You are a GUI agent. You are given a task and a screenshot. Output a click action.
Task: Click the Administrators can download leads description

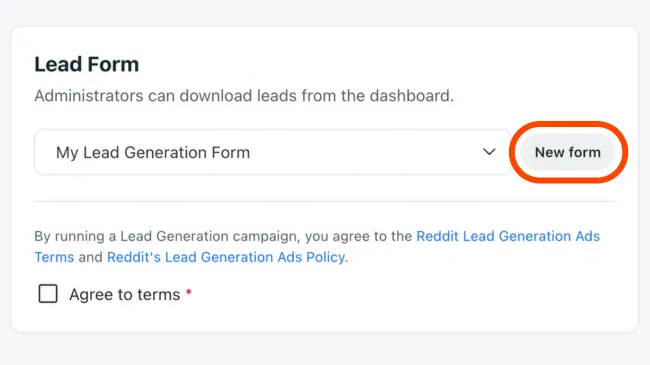(244, 96)
